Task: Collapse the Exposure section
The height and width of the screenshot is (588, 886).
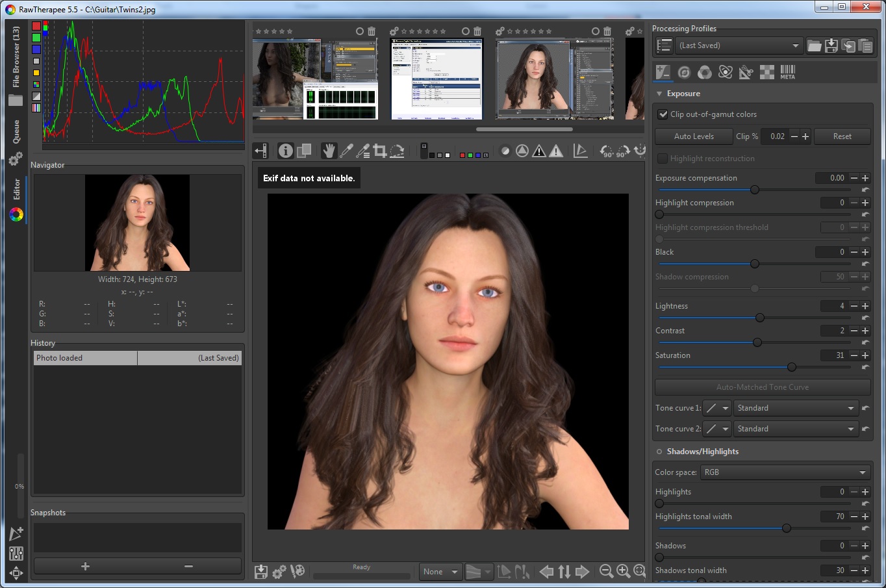Action: pos(659,94)
